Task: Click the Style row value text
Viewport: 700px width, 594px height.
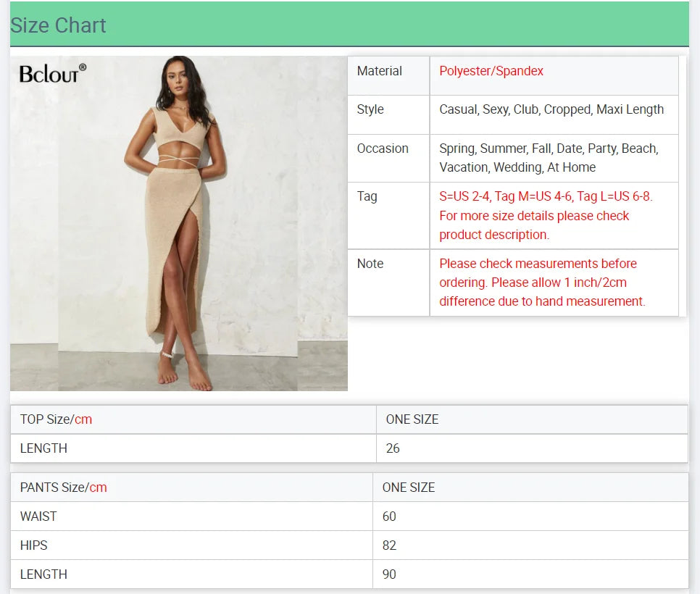Action: coord(551,109)
